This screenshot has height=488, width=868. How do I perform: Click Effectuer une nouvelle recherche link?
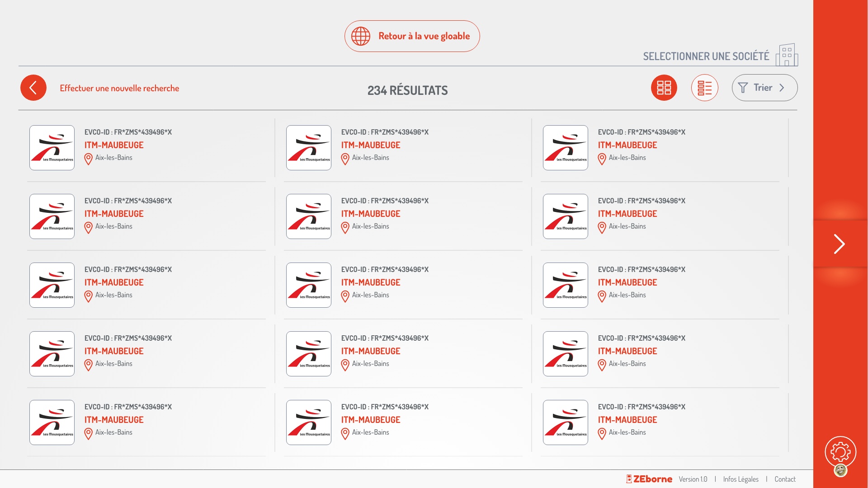[x=119, y=88]
